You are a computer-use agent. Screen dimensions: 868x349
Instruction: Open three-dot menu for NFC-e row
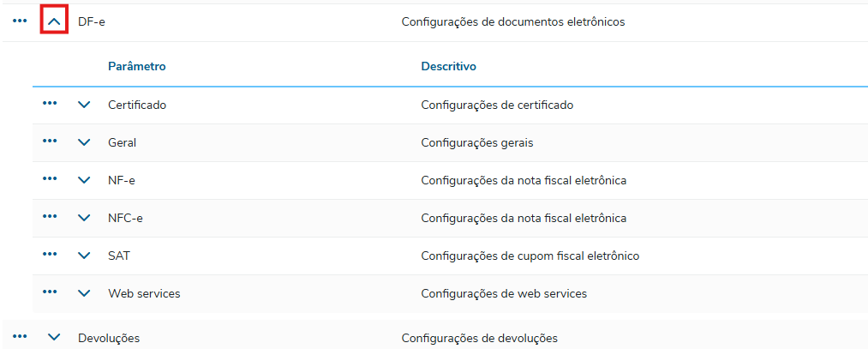click(x=50, y=217)
